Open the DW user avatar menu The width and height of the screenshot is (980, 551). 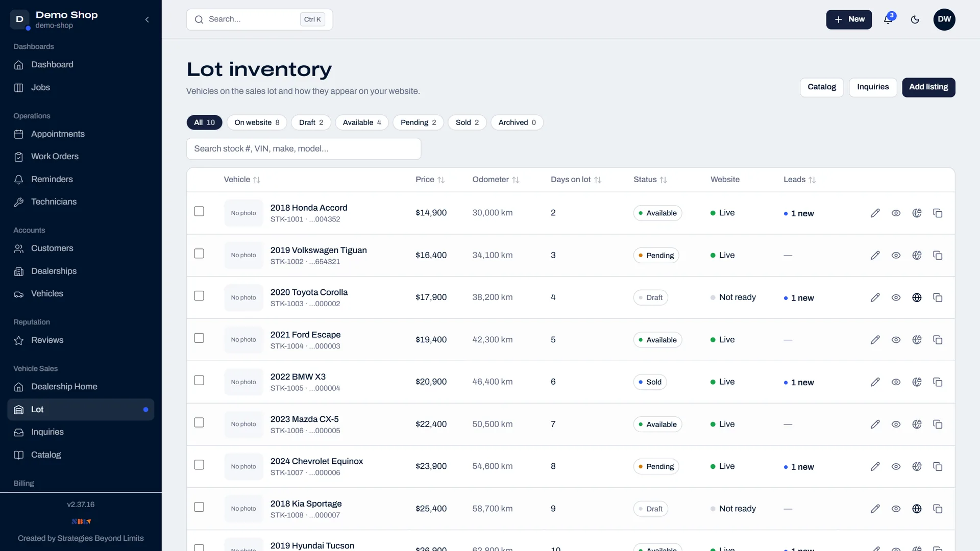944,19
